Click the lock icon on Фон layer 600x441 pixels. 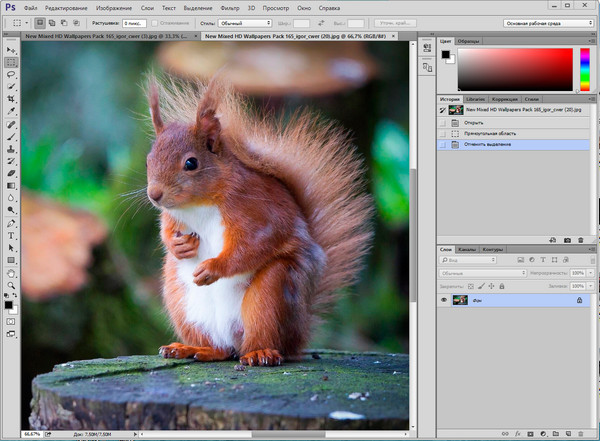[x=580, y=300]
